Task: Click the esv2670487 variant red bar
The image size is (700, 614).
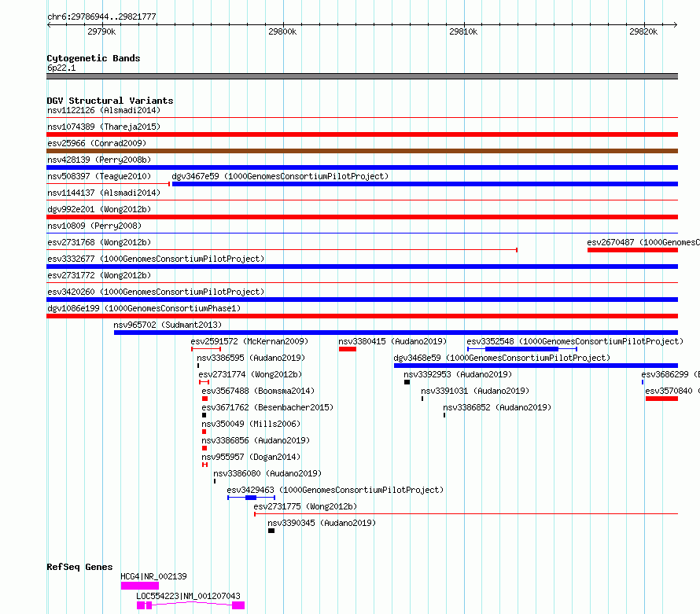Action: point(632,250)
